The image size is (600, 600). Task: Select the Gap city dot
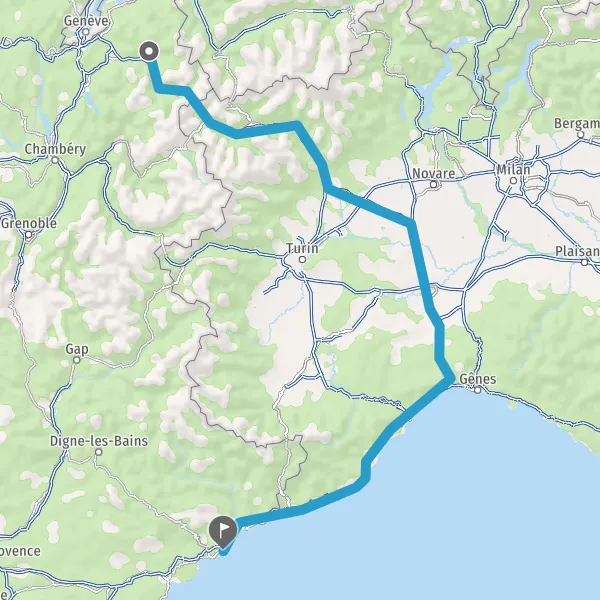[77, 360]
